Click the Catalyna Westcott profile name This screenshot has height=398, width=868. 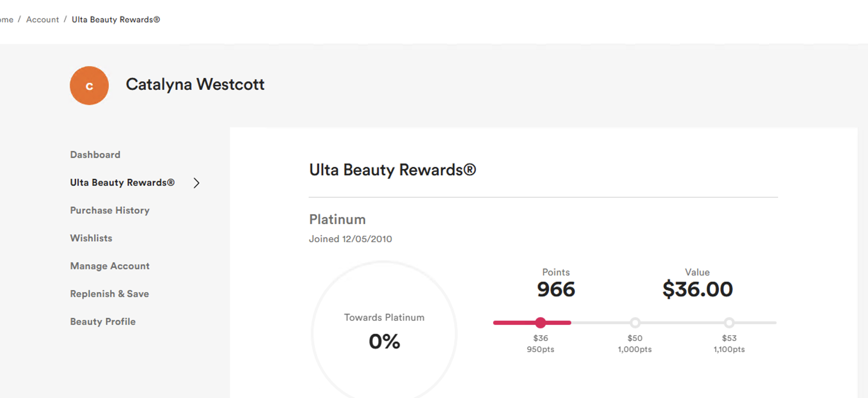pos(195,85)
